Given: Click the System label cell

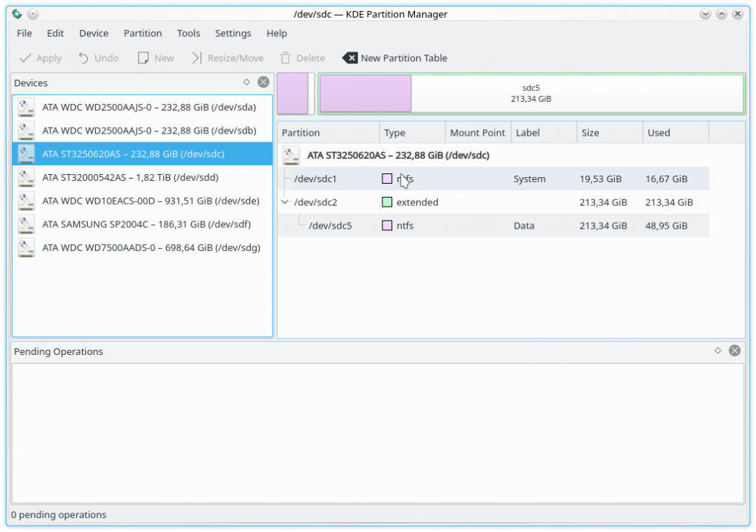Looking at the screenshot, I should pos(529,179).
